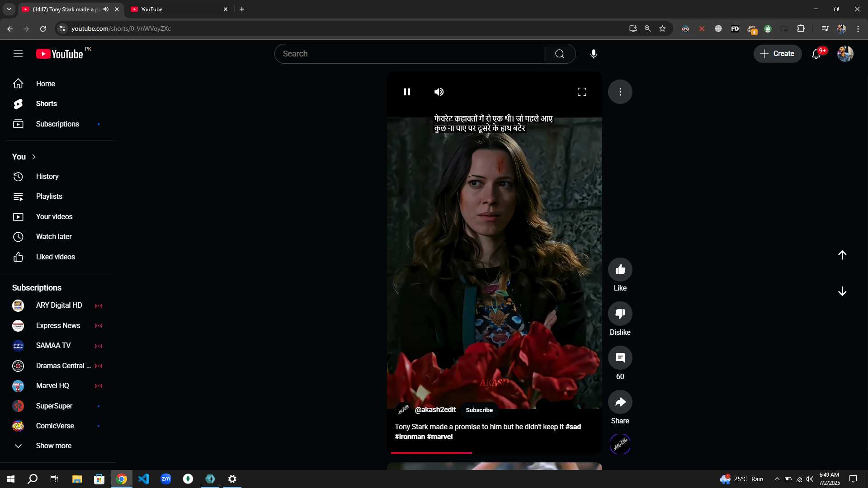Click the #marvel hashtag
This screenshot has height=488, width=868.
[440, 436]
